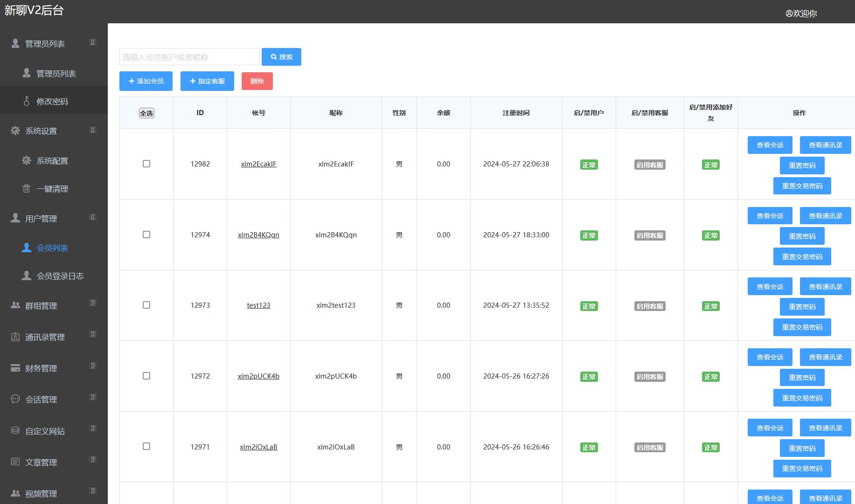Collapse the 系统设置 menu expander
Screen dimensions: 855x504
[x=93, y=130]
